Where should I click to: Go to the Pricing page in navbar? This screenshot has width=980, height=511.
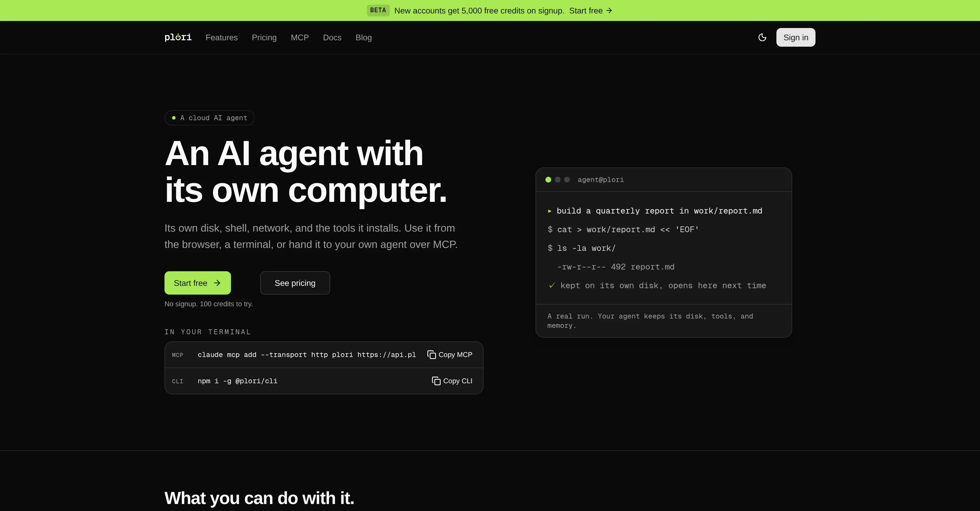[264, 37]
